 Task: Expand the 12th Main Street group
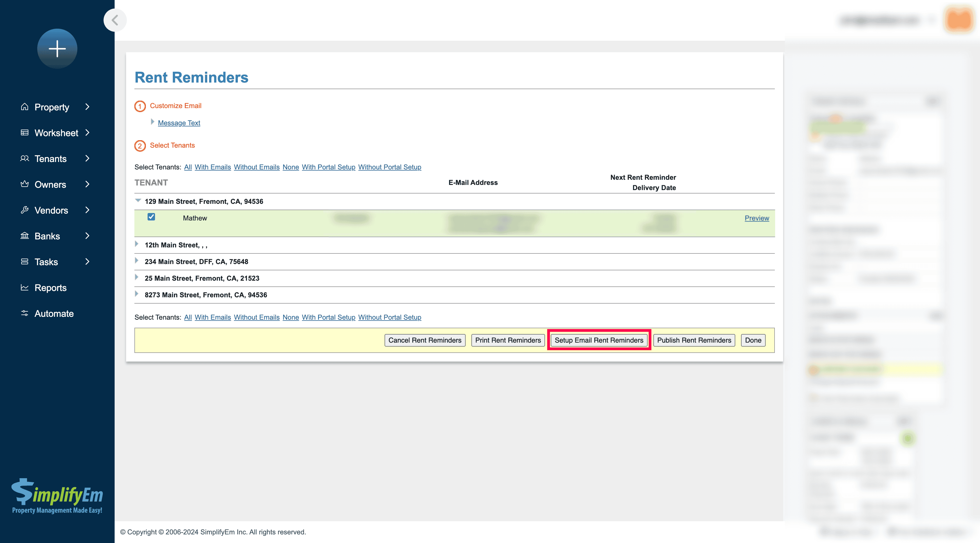tap(137, 244)
